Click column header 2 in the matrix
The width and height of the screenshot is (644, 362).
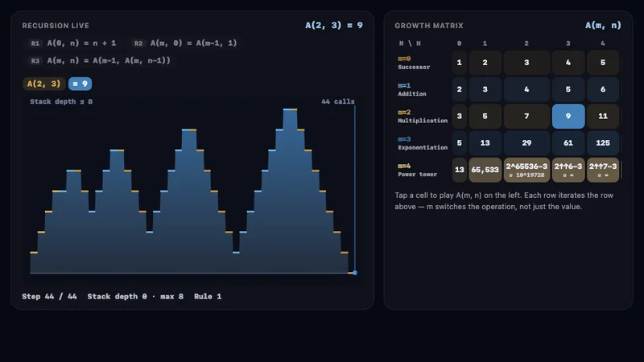526,43
